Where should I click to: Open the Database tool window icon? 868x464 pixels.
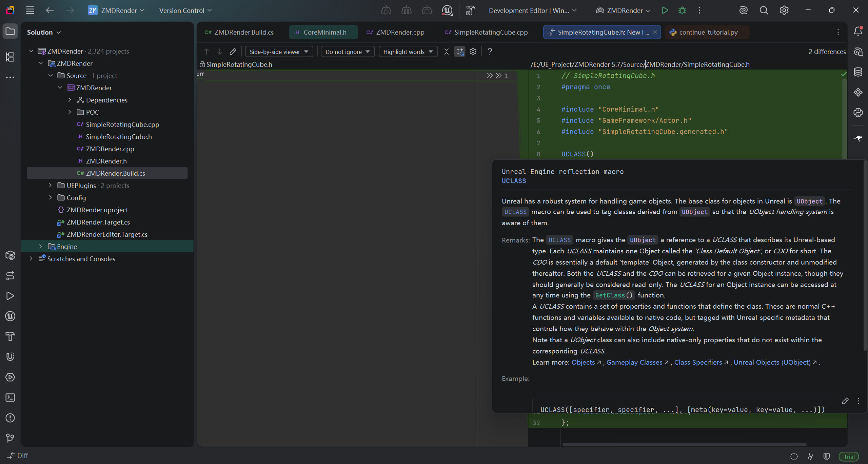pos(858,72)
